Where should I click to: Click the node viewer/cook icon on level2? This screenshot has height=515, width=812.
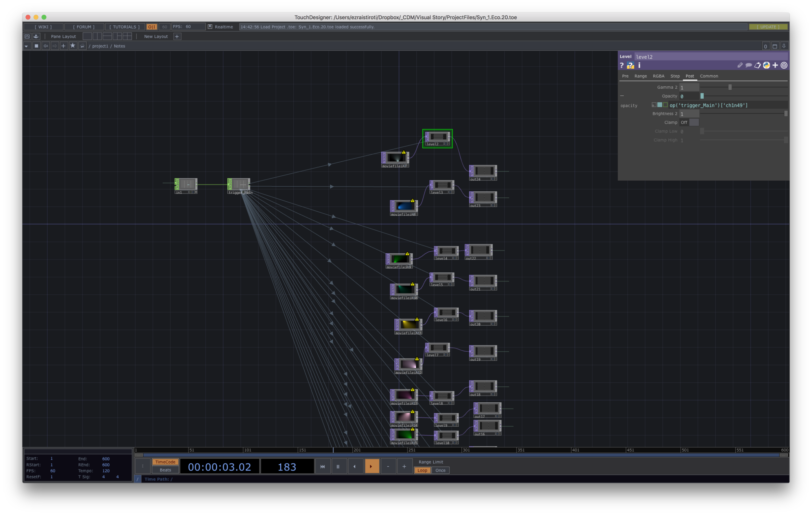446,144
